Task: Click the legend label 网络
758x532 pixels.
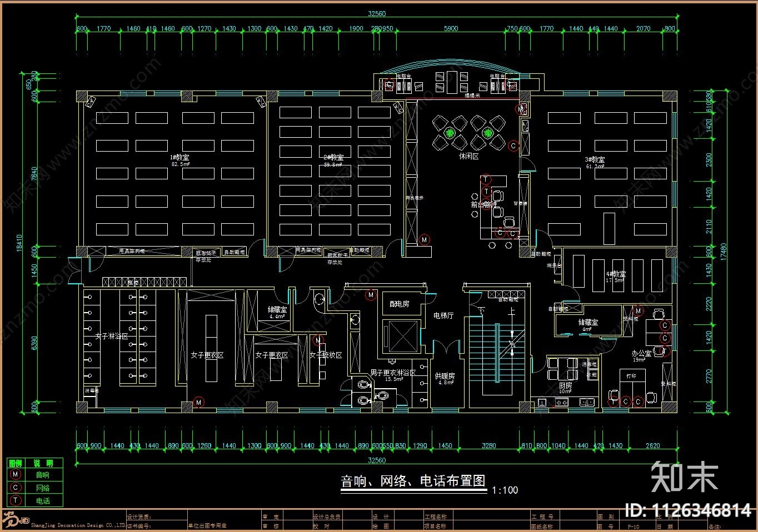Action: pyautogui.click(x=43, y=488)
